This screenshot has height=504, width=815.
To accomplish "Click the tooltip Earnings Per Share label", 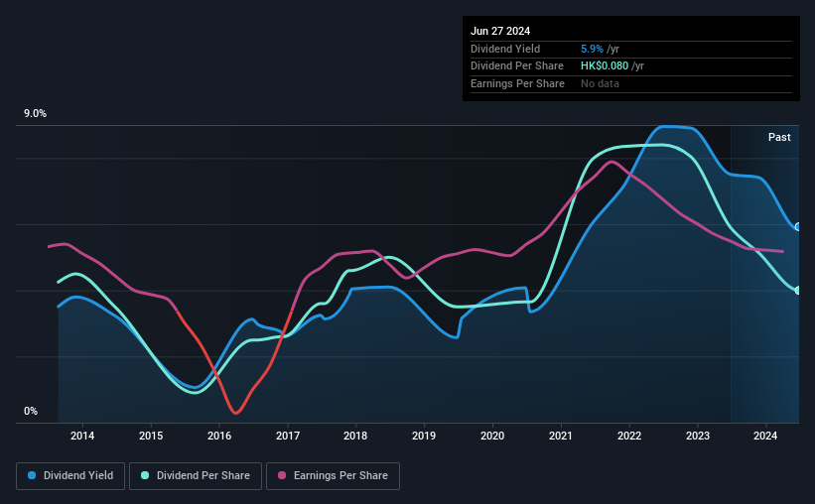I will [517, 83].
